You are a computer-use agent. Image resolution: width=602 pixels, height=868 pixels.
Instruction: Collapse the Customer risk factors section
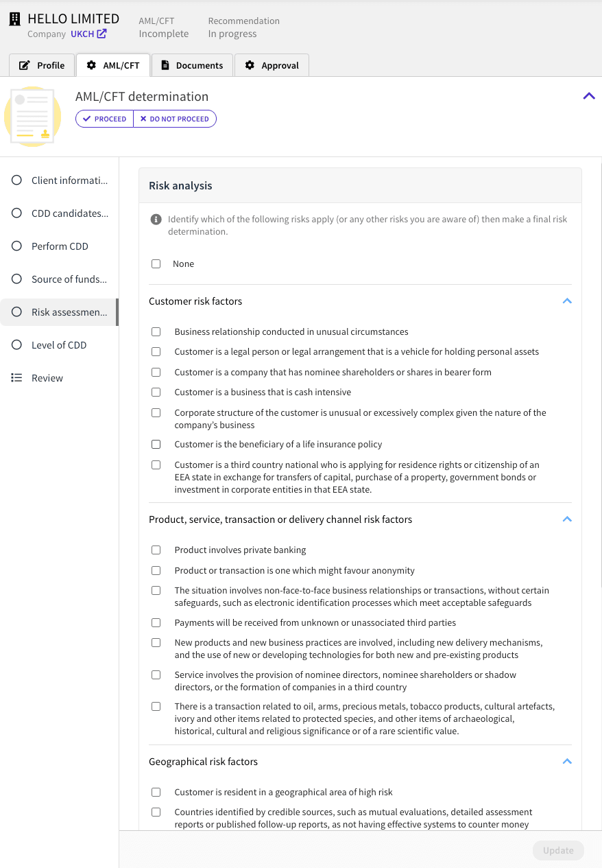[567, 301]
